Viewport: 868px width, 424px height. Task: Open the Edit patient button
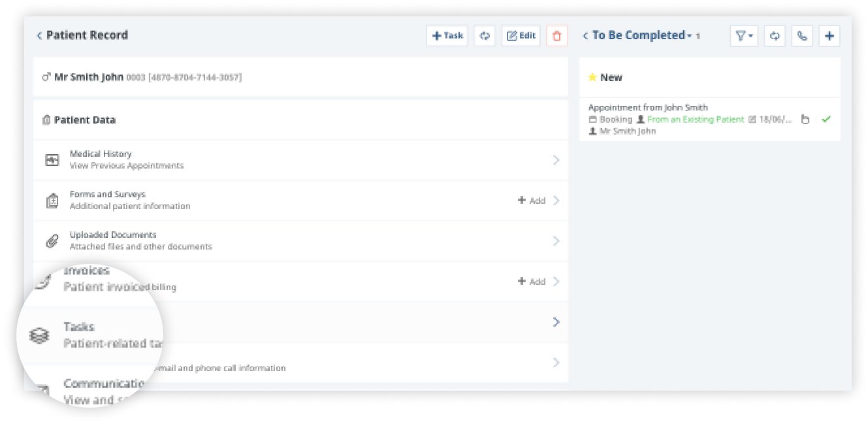coord(521,36)
